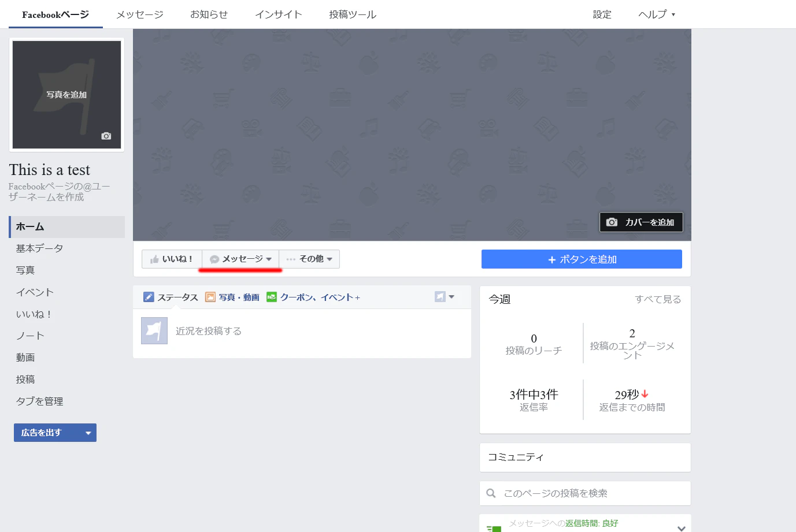The image size is (796, 532).
Task: Open 基本データ in the sidebar
Action: 39,248
